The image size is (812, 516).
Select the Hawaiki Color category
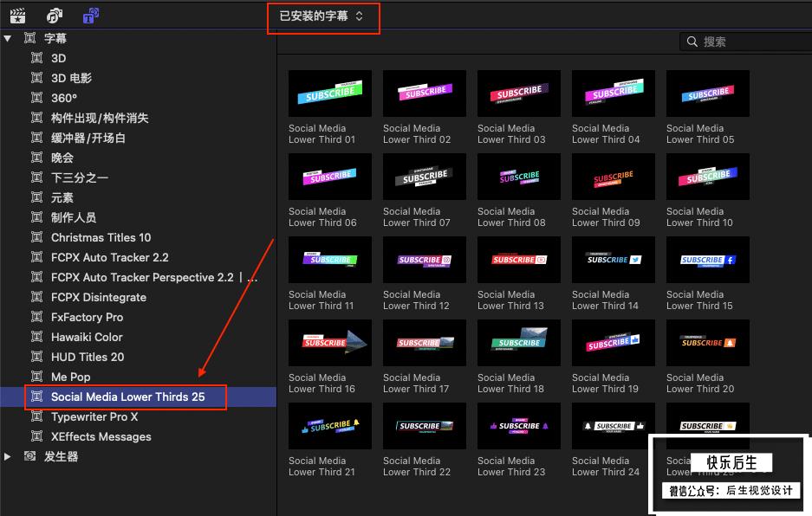[87, 337]
